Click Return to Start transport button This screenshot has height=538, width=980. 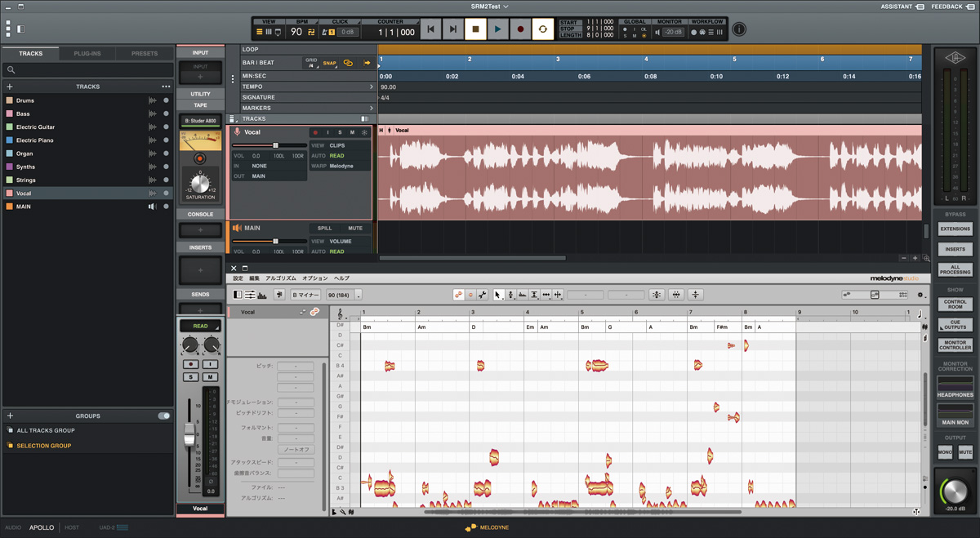pos(430,29)
